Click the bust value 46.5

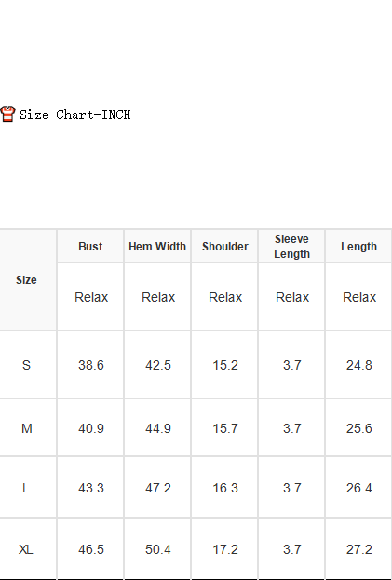click(x=91, y=549)
